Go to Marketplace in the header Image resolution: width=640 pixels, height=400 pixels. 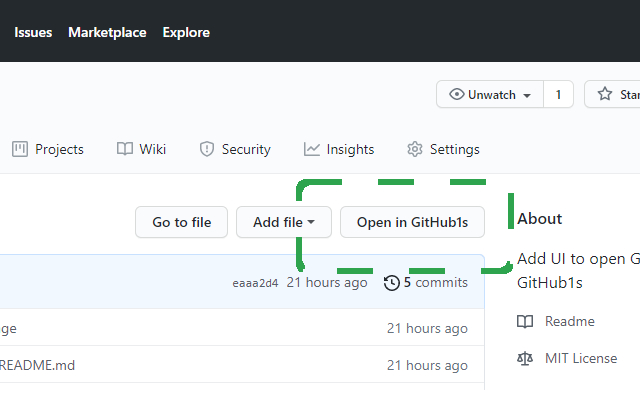[107, 32]
